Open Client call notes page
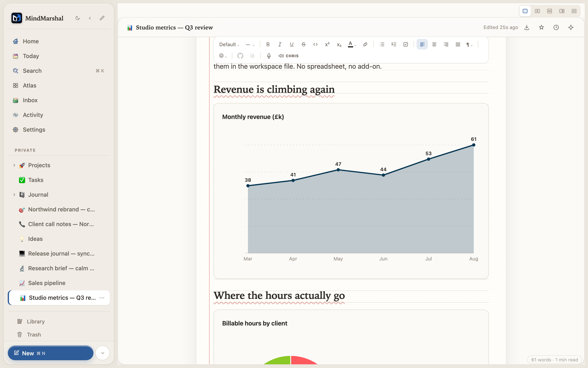Screen dimensions: 588x368 (59, 224)
